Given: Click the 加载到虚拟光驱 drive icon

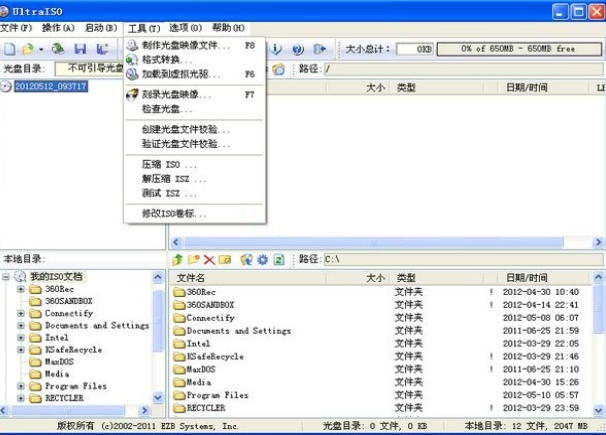Looking at the screenshot, I should coord(132,74).
